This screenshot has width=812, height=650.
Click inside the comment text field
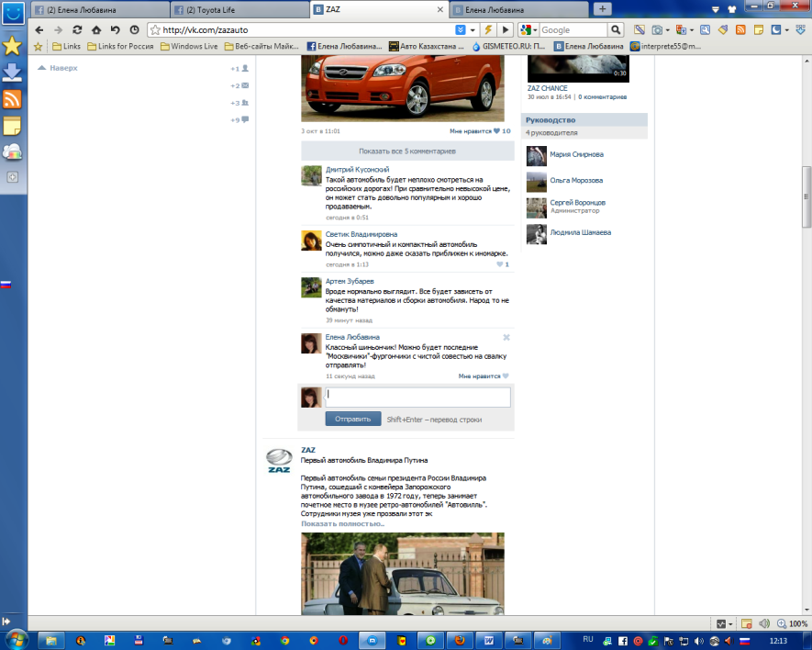click(x=417, y=398)
